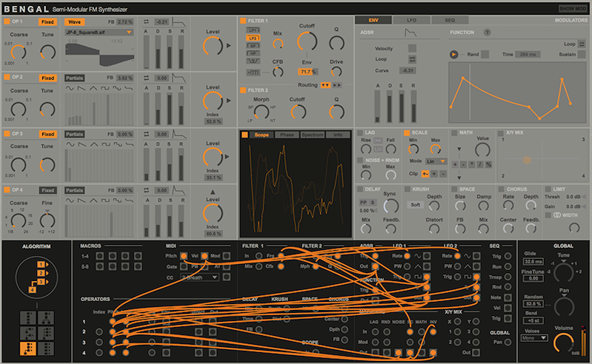Toggle the ADSR Loop icon in modulators
The height and width of the screenshot is (364, 592).
pos(412,59)
